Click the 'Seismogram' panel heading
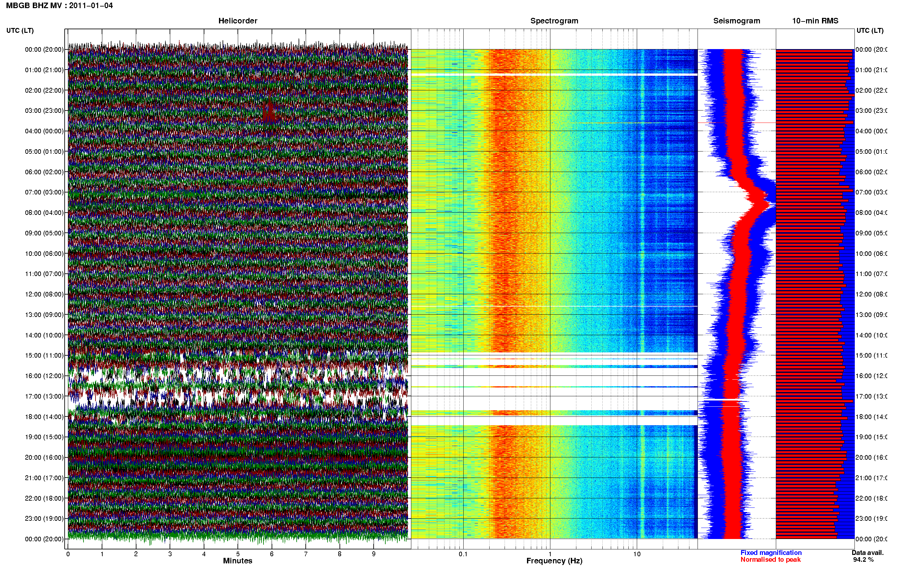 (737, 21)
